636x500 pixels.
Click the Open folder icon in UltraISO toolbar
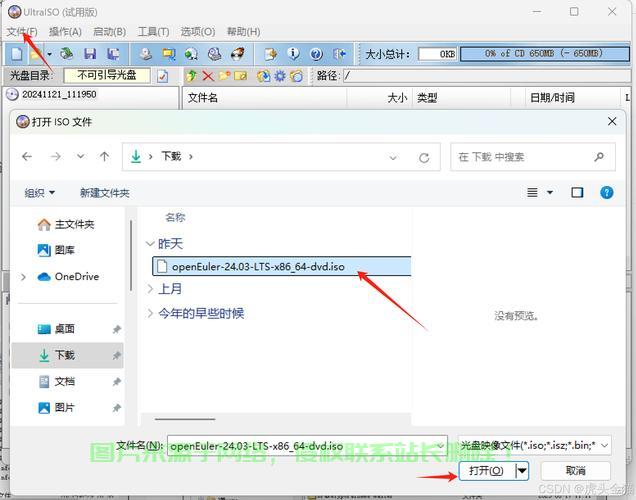37,54
